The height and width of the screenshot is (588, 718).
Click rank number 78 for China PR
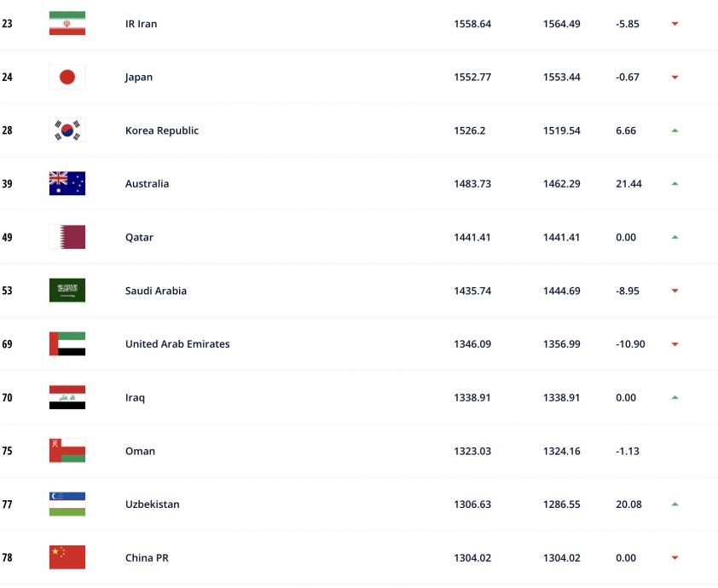click(7, 558)
